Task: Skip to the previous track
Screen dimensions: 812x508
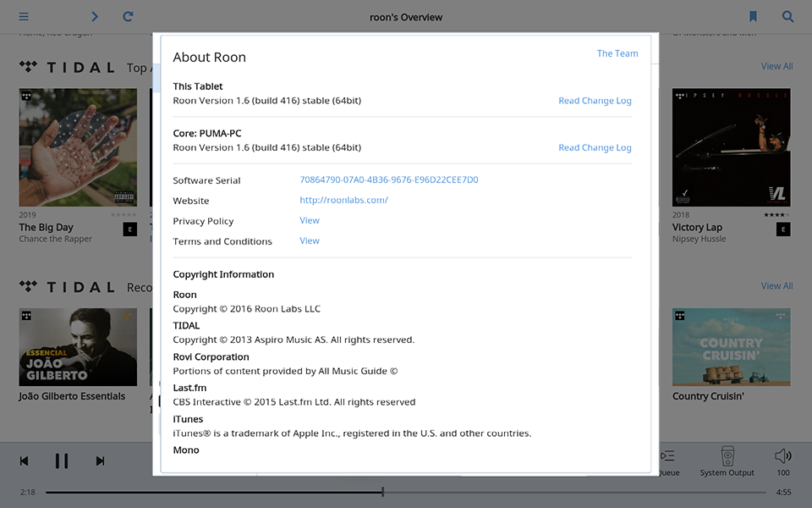Action: click(24, 461)
